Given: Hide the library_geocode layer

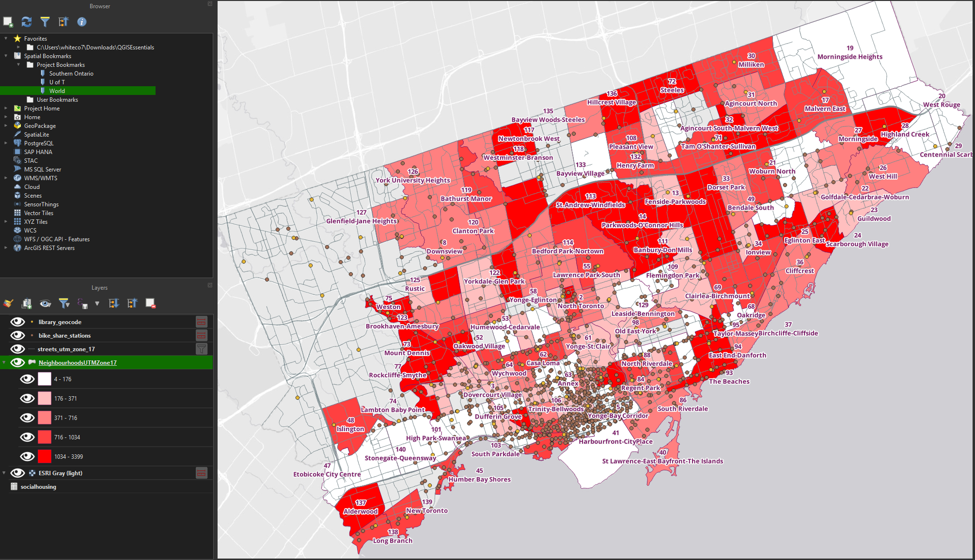Looking at the screenshot, I should 18,322.
